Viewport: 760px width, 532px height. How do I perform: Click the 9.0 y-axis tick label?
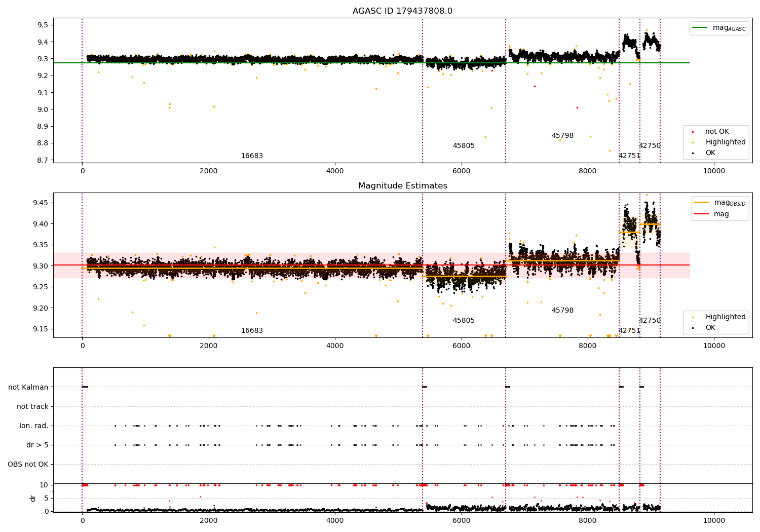(x=43, y=109)
